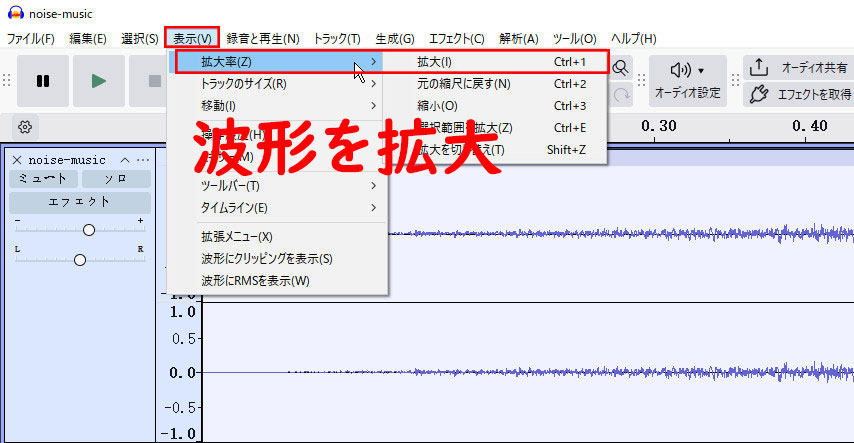This screenshot has height=443, width=854.
Task: Solo the noise-music track
Action: coord(116,179)
